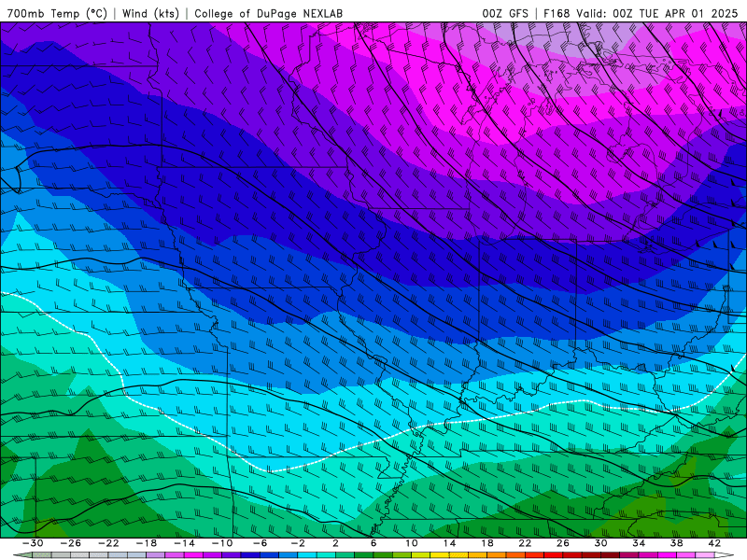Click 'Valid: 00Z TUE APR 01 2025' text

657,13
